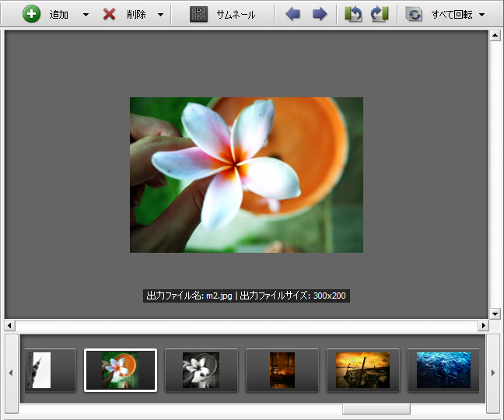The image size is (504, 420).
Task: Rotate image clockwise icon
Action: point(380,14)
